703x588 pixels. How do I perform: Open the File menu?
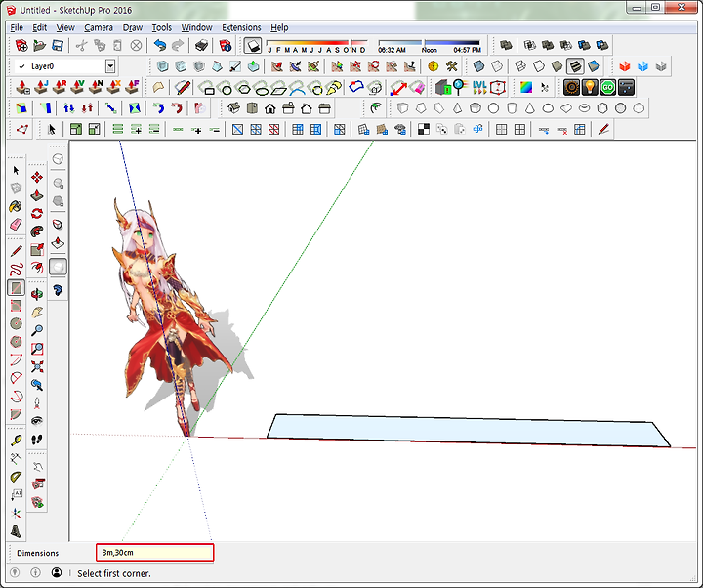[x=17, y=27]
